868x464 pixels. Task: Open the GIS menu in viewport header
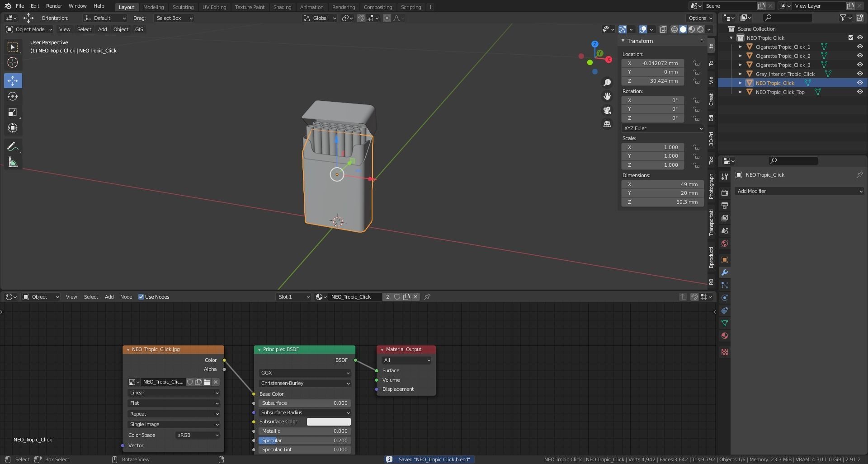tap(139, 29)
